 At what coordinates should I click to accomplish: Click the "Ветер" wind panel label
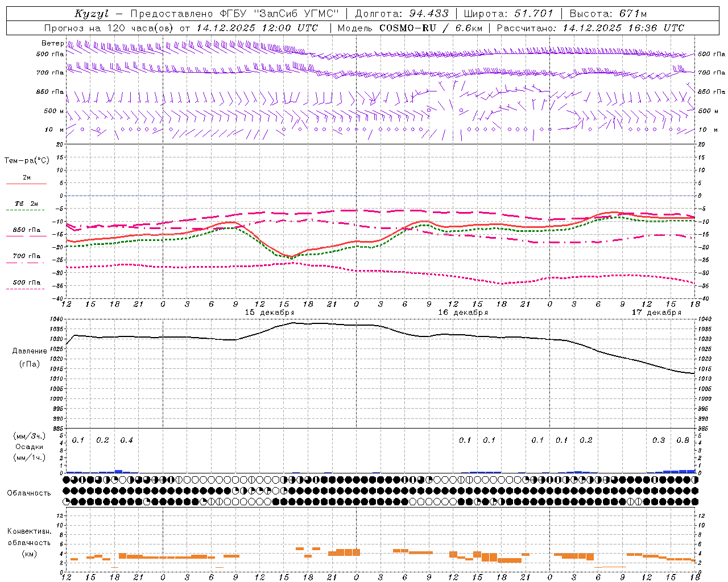[52, 43]
